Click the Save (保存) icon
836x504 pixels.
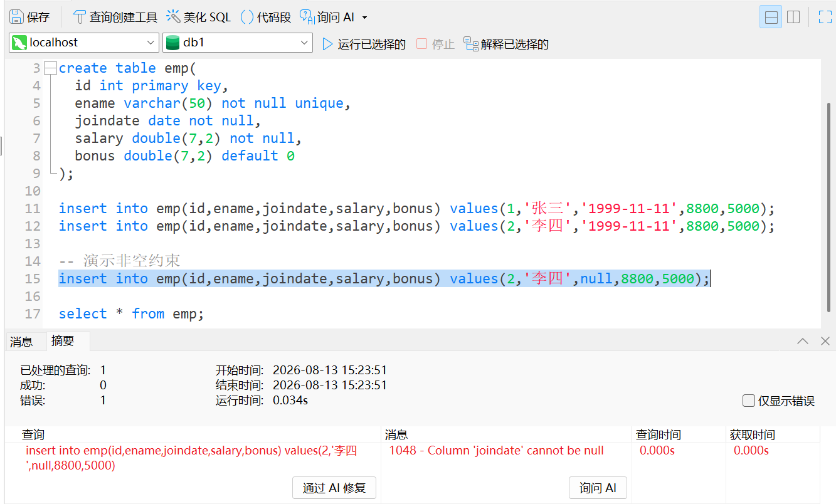[29, 17]
